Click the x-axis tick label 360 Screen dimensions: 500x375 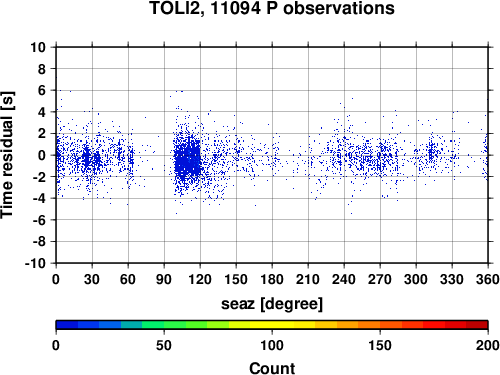(x=488, y=279)
